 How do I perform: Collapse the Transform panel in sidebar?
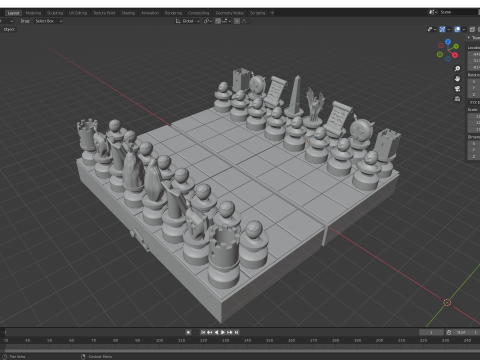[469, 38]
